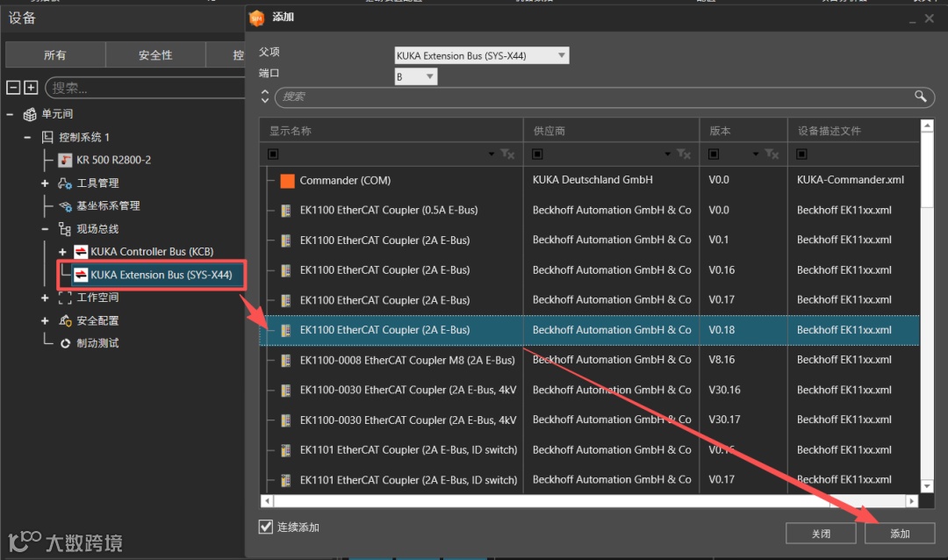Click the search magnifier icon in dialog
The width and height of the screenshot is (948, 560).
point(920,97)
